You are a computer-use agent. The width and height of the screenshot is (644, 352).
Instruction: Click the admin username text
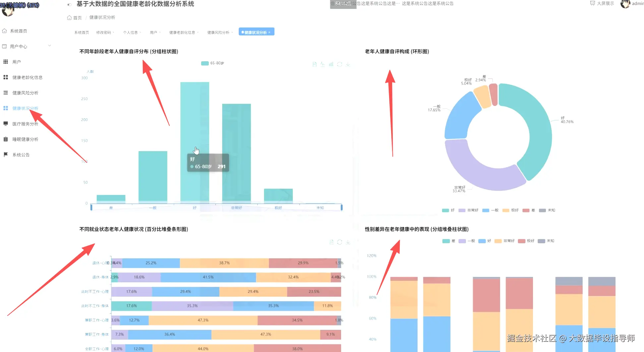[638, 3]
